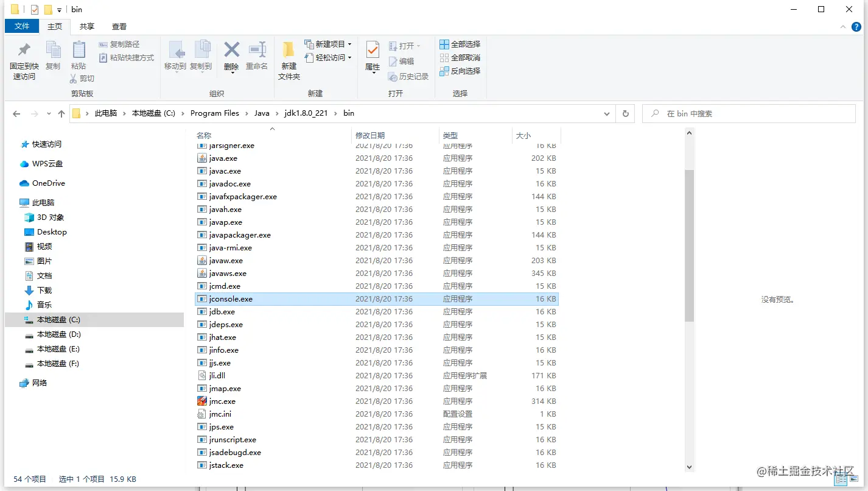
Task: Switch to 查看 View tab
Action: (x=119, y=26)
